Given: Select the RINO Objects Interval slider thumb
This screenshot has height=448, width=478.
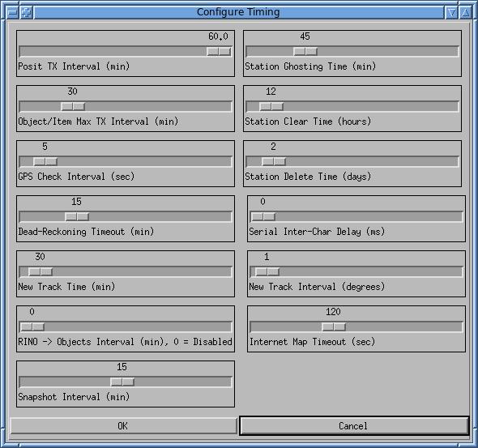Looking at the screenshot, I should tap(32, 326).
